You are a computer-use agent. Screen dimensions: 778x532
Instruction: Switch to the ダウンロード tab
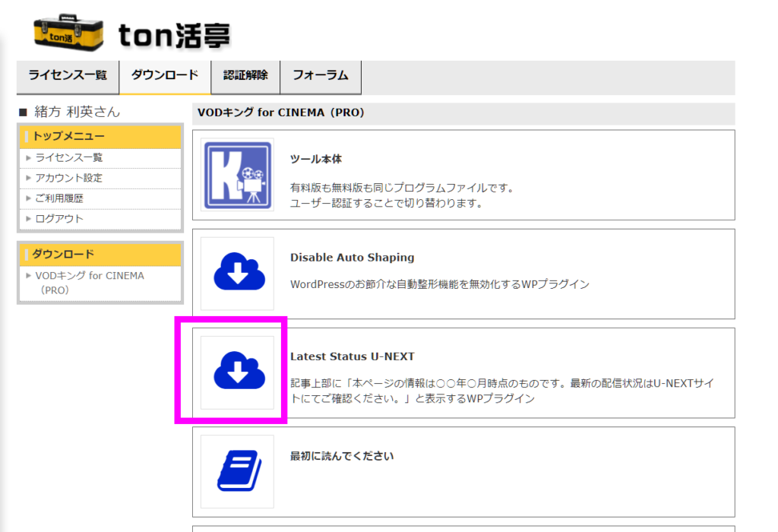click(165, 75)
